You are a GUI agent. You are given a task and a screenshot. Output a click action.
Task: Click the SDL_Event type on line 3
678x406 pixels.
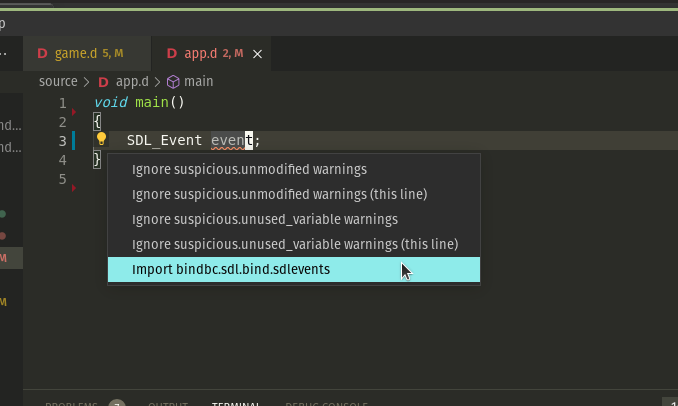[164, 140]
